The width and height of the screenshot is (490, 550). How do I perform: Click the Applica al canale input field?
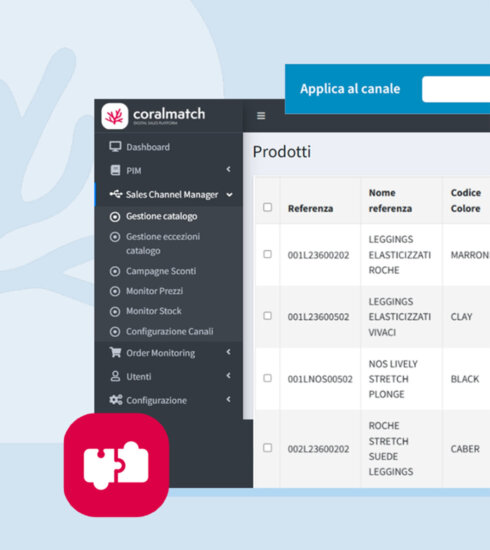click(456, 89)
